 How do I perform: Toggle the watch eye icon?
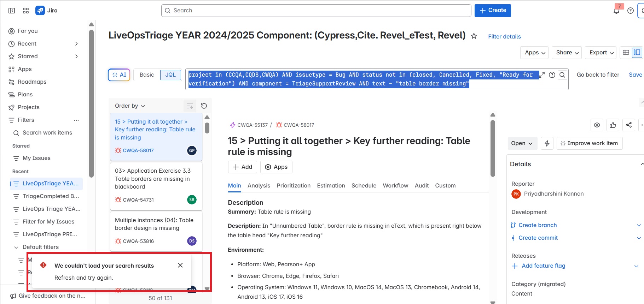(x=597, y=125)
